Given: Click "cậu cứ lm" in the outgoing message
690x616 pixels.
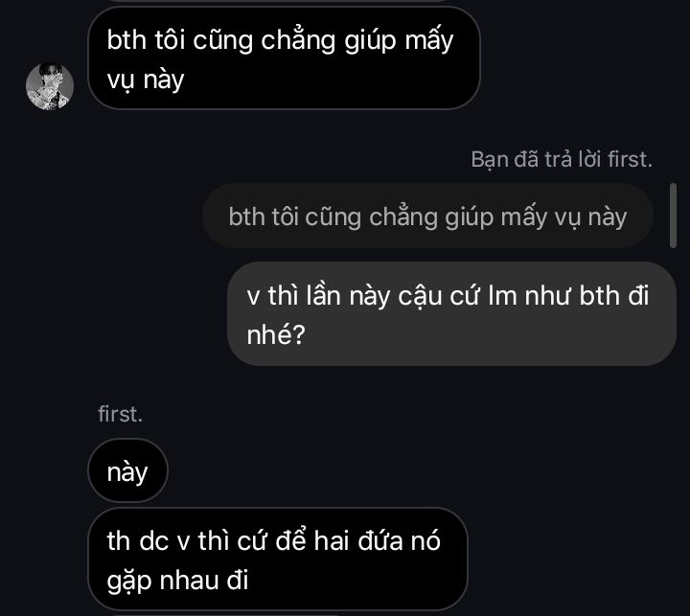Looking at the screenshot, I should [x=458, y=296].
